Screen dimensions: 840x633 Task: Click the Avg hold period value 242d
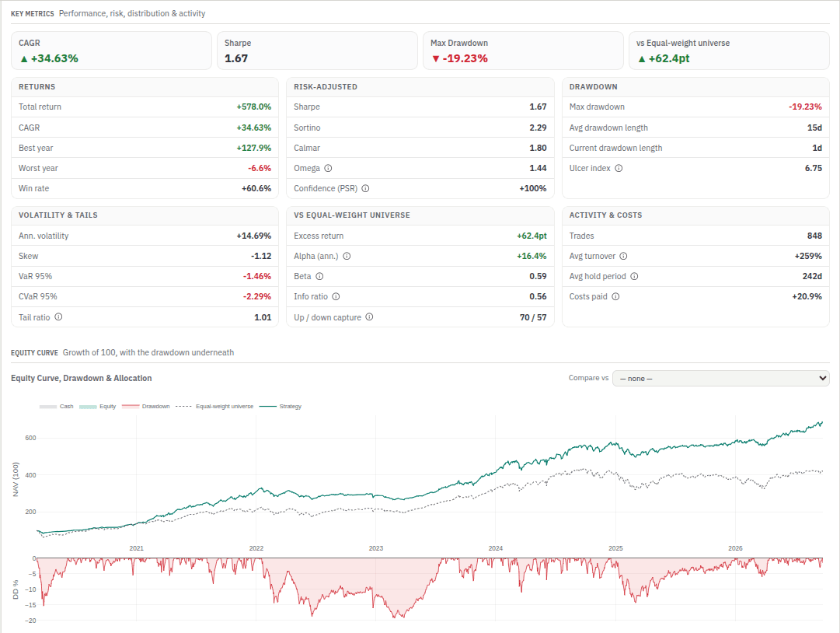(812, 277)
